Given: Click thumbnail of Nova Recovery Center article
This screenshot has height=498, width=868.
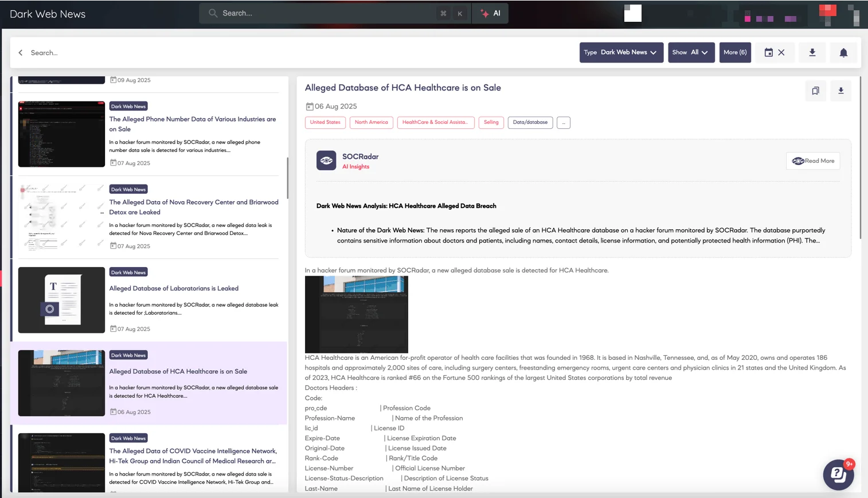Looking at the screenshot, I should point(61,217).
